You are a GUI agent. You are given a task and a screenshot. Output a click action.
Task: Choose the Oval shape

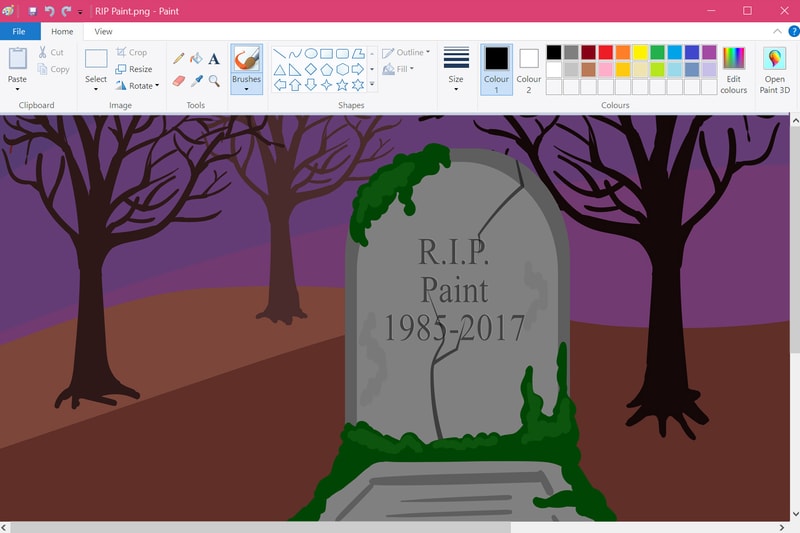tap(311, 54)
